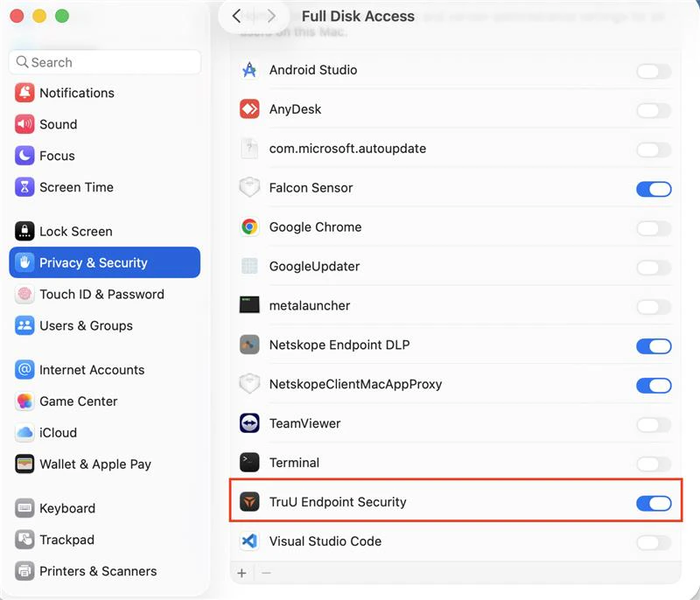Click the Netskope Endpoint DLP icon
The width and height of the screenshot is (700, 600).
[x=249, y=345]
